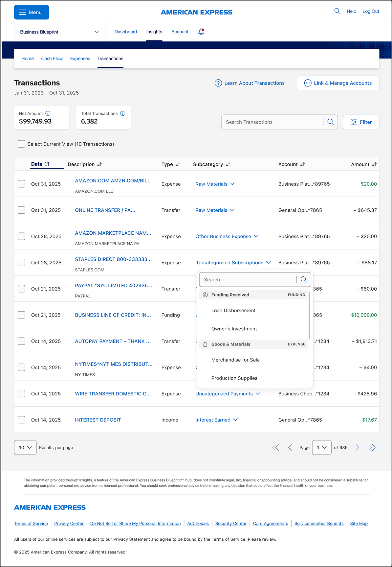Open Raw Materials dropdown for ONLINE TRANSFER row
This screenshot has height=567, width=392.
click(x=215, y=210)
